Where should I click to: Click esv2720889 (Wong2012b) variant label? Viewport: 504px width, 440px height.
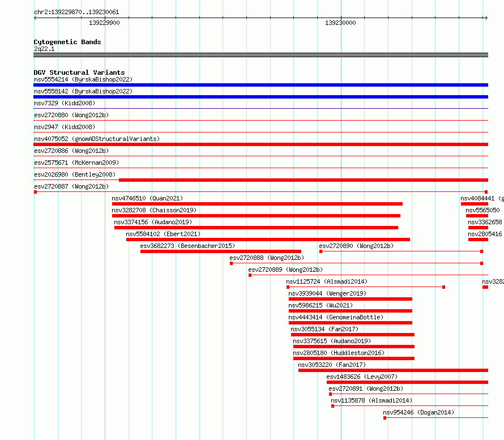click(x=285, y=270)
